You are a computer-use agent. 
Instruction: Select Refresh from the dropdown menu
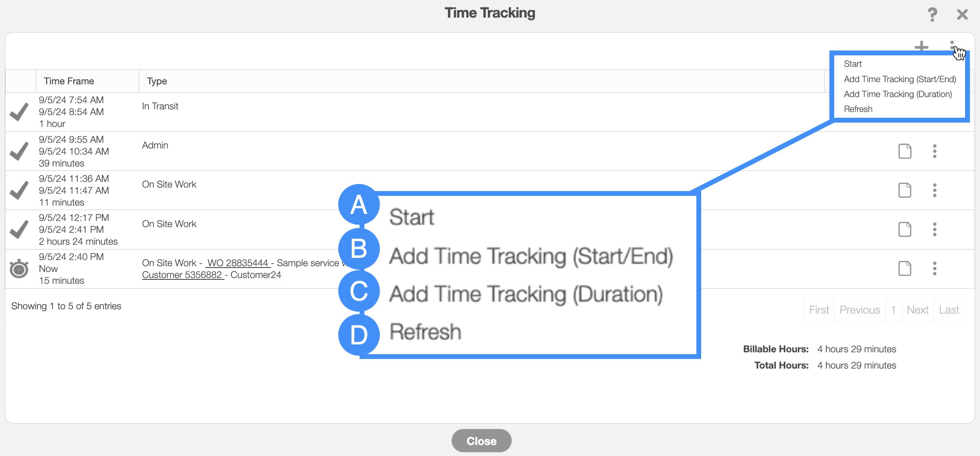point(858,109)
